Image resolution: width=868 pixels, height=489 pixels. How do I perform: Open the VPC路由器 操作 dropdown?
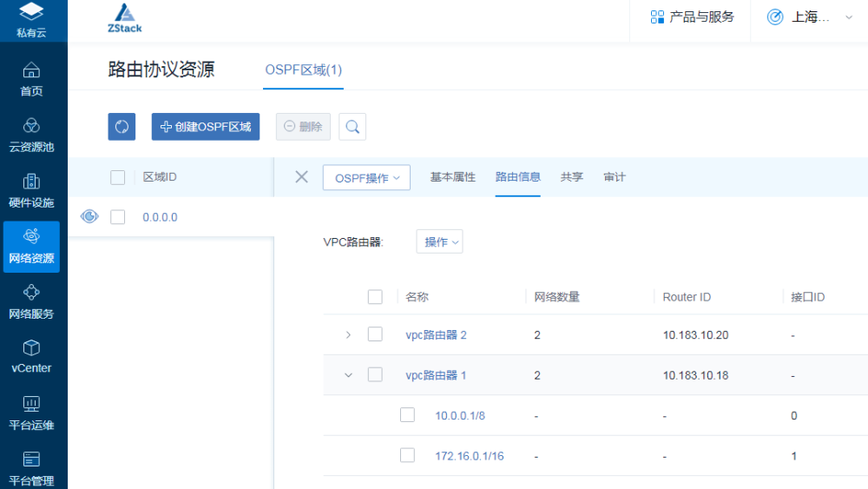439,242
